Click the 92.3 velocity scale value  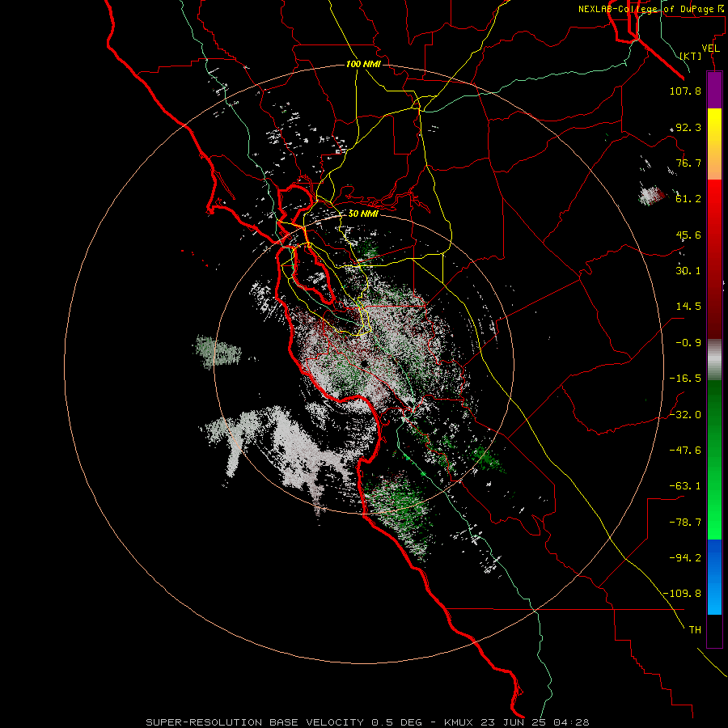click(688, 127)
